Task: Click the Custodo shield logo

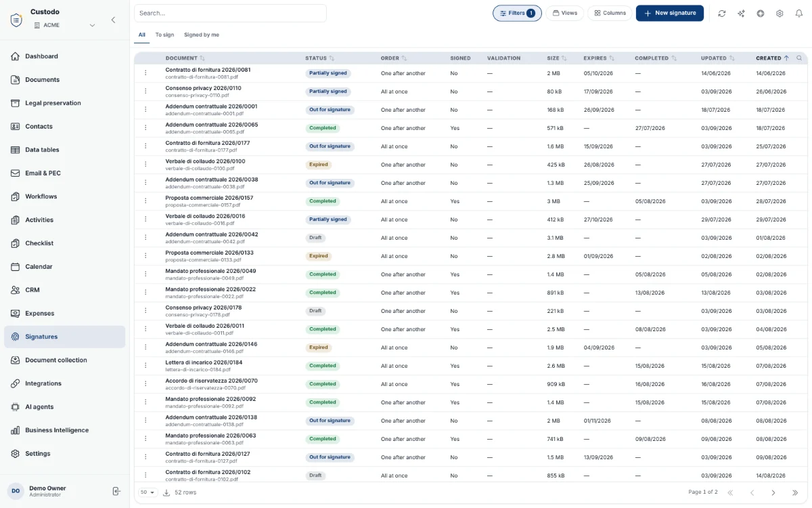Action: 16,20
